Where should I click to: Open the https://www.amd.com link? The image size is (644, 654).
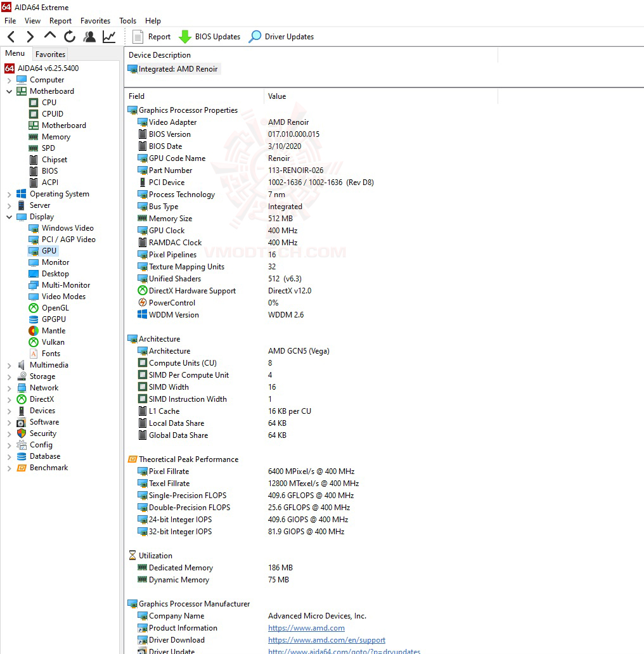point(306,628)
